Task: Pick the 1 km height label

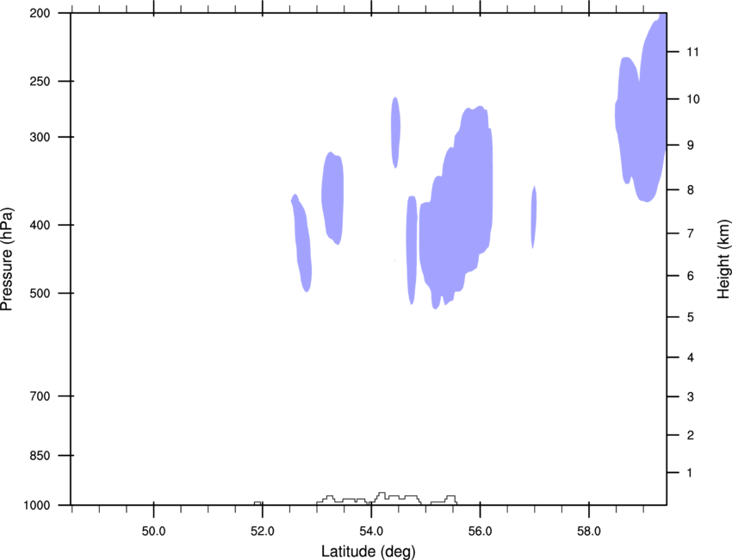Action: 691,473
